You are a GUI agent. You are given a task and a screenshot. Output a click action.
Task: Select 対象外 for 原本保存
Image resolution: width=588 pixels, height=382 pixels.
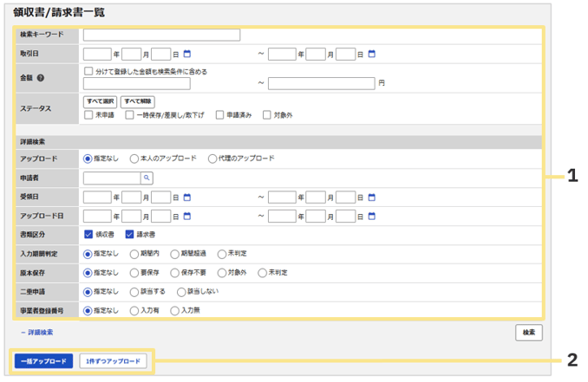pos(222,273)
